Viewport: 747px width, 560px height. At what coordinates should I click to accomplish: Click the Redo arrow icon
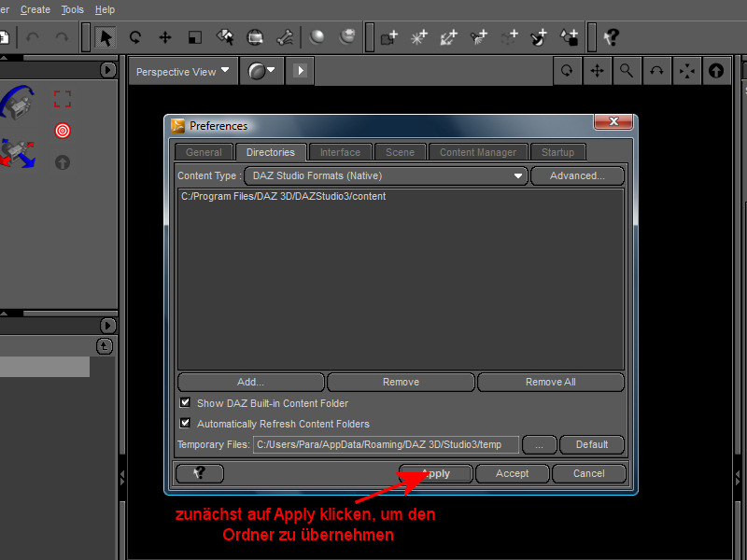point(62,37)
